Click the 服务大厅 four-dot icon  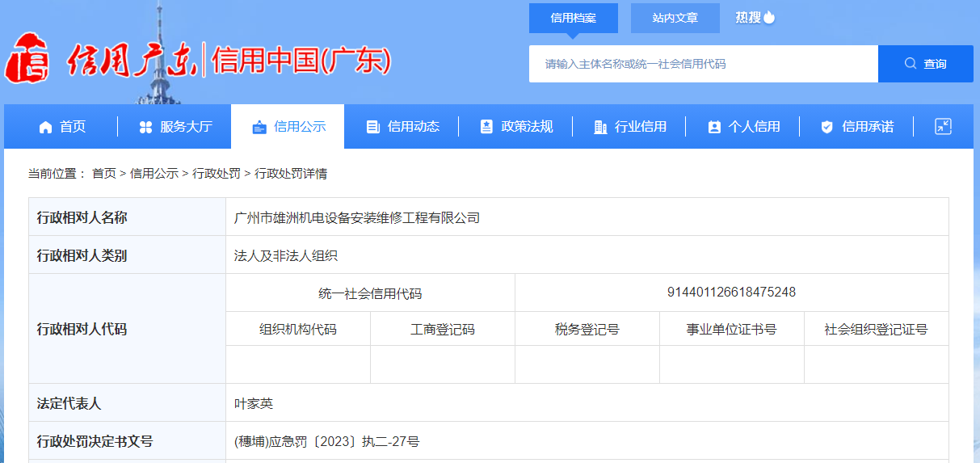[145, 127]
